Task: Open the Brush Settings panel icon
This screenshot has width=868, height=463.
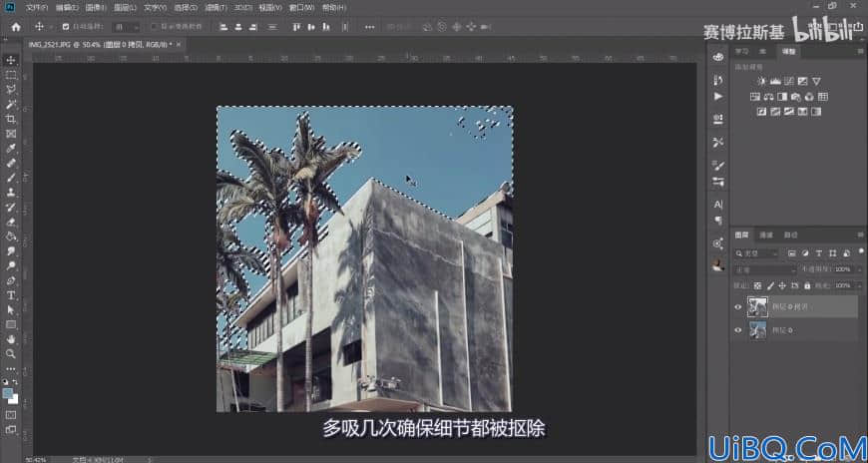Action: (x=718, y=165)
